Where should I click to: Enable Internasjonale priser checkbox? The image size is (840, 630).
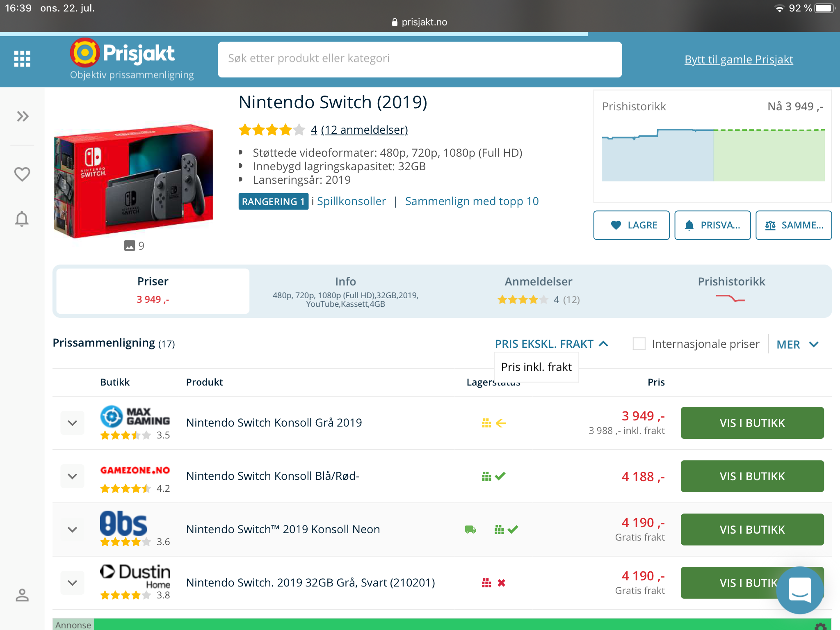[639, 344]
